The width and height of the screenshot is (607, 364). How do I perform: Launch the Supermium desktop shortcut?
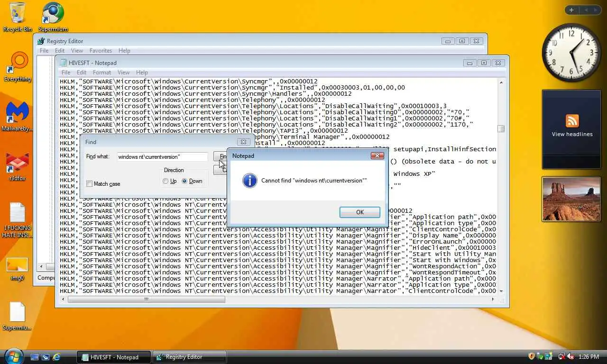coord(53,17)
